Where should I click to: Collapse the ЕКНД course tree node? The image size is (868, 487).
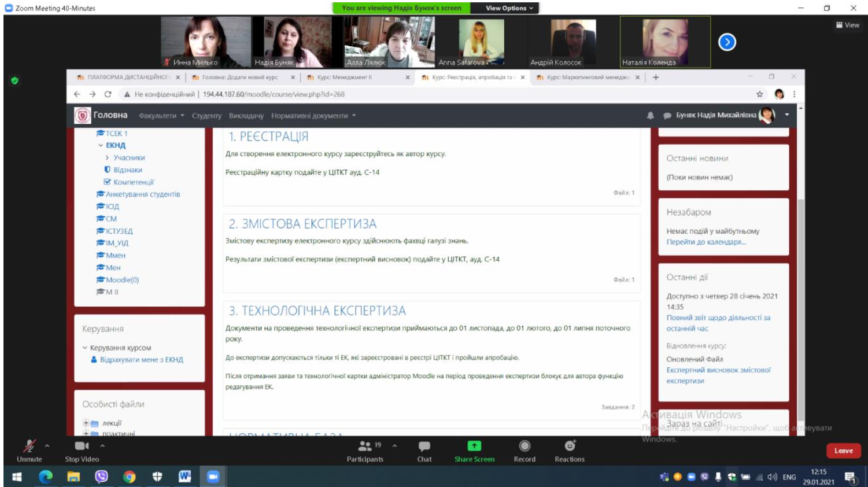point(101,145)
